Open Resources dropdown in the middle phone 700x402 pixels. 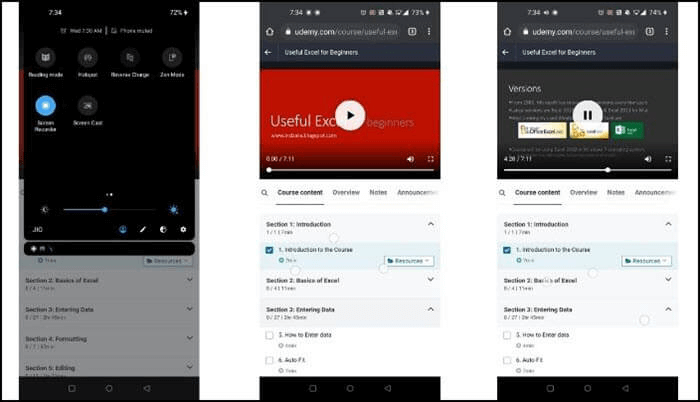pos(409,260)
